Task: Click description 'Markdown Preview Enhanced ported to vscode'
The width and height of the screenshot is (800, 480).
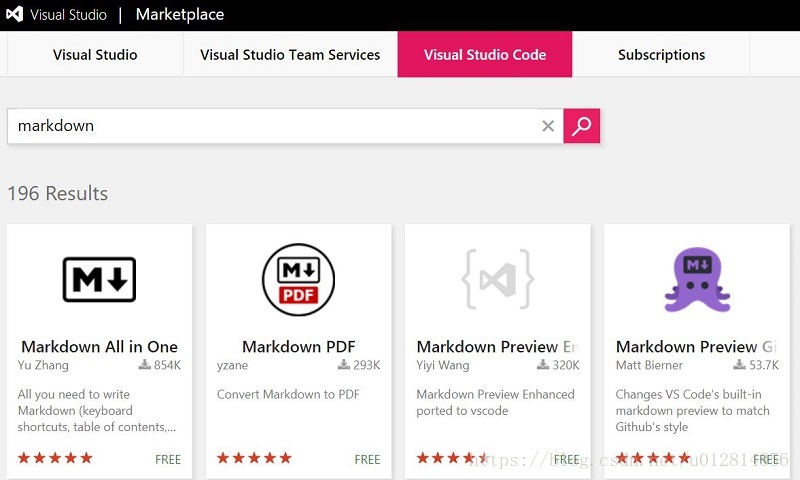Action: click(495, 402)
